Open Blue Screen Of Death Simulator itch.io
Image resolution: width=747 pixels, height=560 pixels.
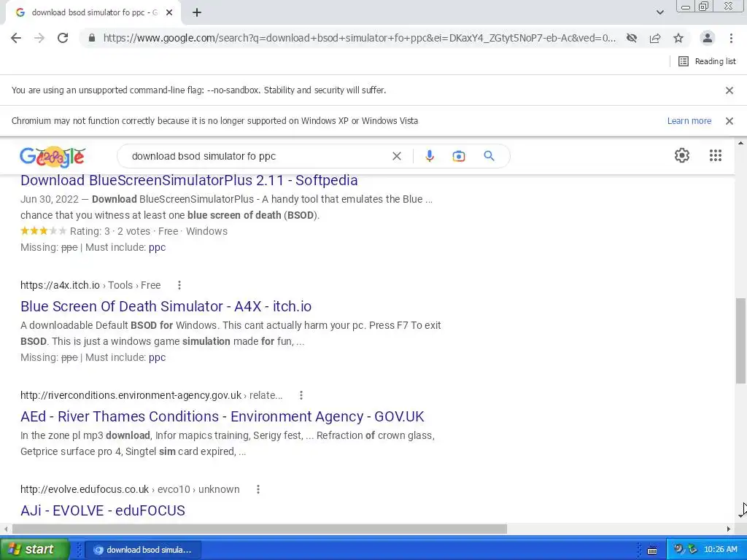click(166, 306)
